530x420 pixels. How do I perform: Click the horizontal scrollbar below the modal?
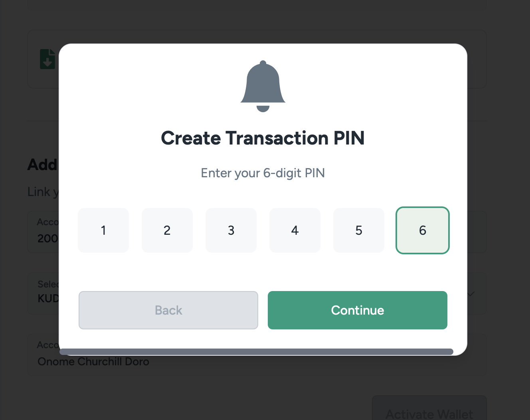pyautogui.click(x=256, y=352)
